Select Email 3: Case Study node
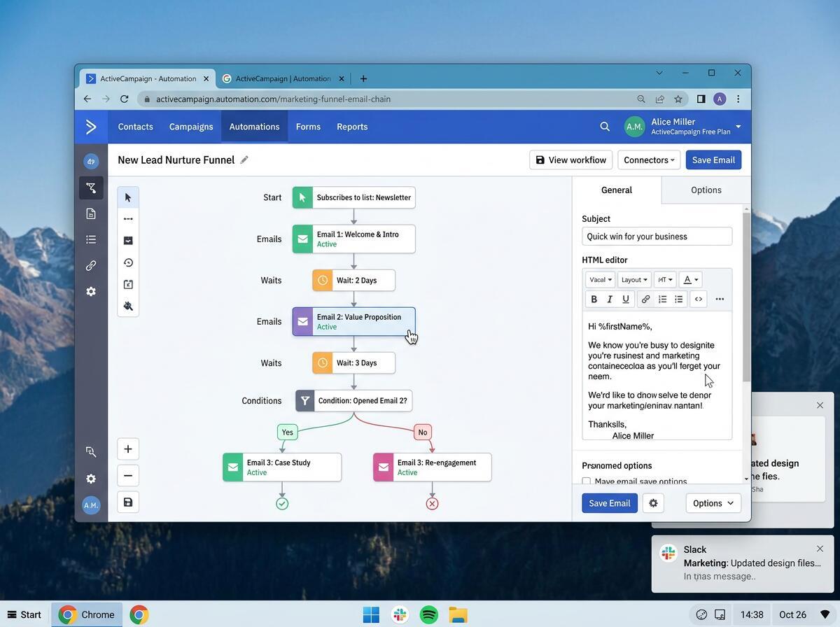 pyautogui.click(x=282, y=467)
